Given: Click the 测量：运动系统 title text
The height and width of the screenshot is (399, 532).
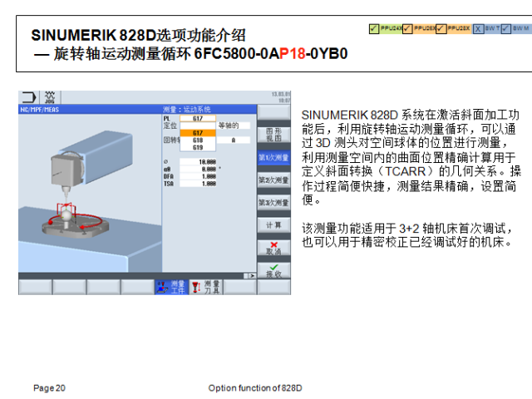Looking at the screenshot, I should (x=187, y=109).
